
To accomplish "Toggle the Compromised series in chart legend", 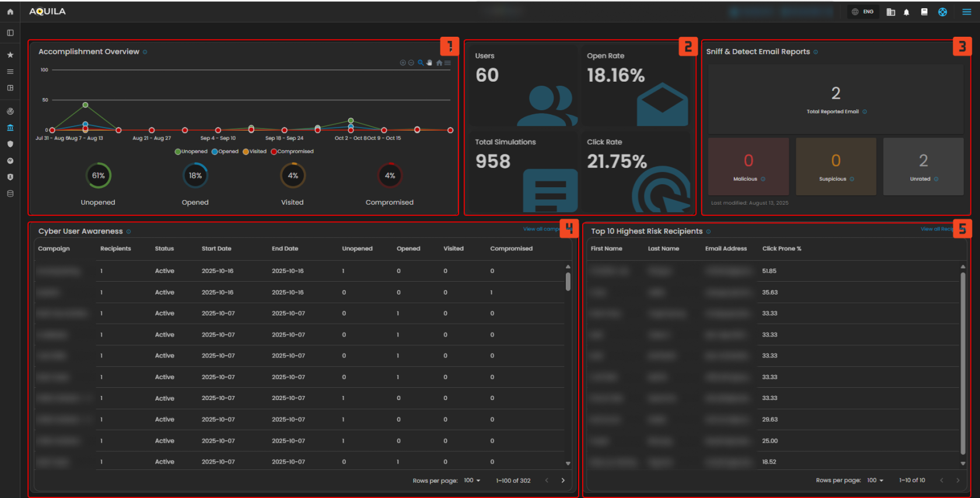I will (x=292, y=152).
